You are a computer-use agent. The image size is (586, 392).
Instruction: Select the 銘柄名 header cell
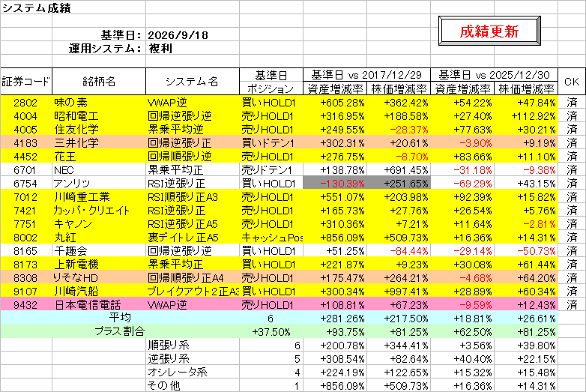pos(99,82)
